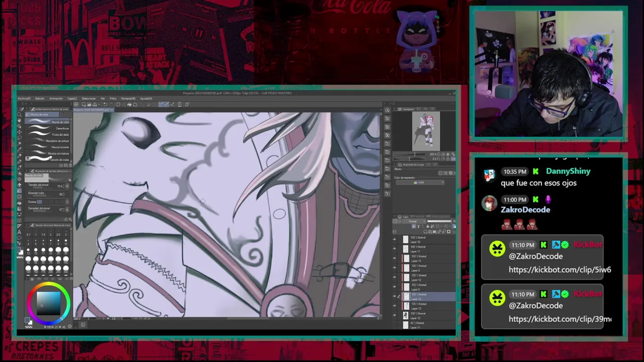Click the Navigator thumbnail preview
The width and height of the screenshot is (644, 362).
click(x=426, y=131)
